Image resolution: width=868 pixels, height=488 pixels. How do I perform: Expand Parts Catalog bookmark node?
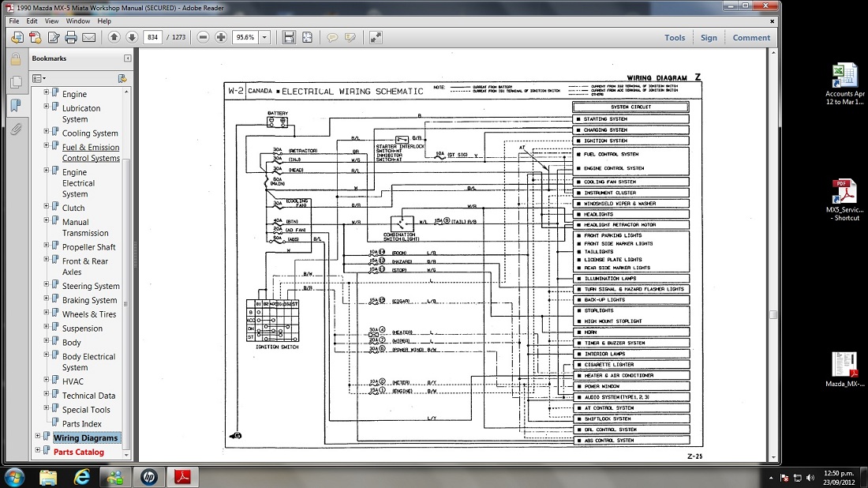[38, 450]
